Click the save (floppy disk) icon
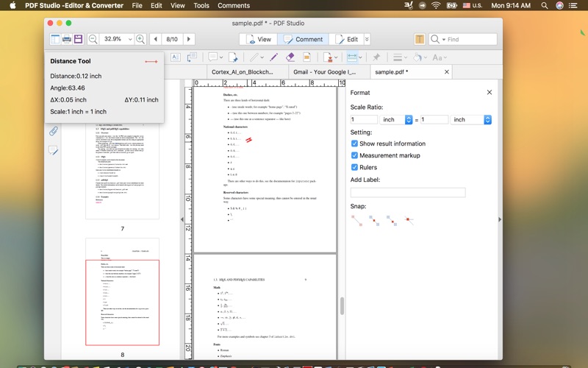 [78, 39]
